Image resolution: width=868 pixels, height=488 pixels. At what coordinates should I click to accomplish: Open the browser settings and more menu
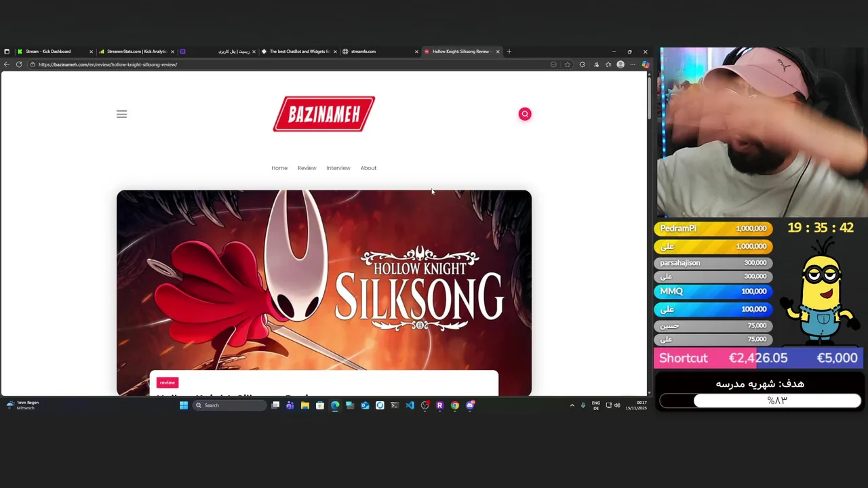(632, 64)
